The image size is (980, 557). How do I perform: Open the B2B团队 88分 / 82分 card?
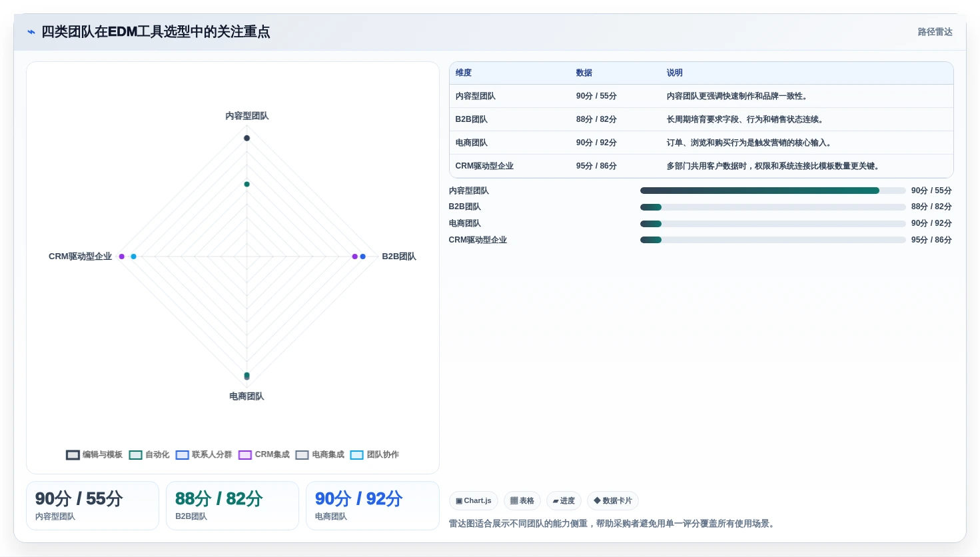click(233, 506)
